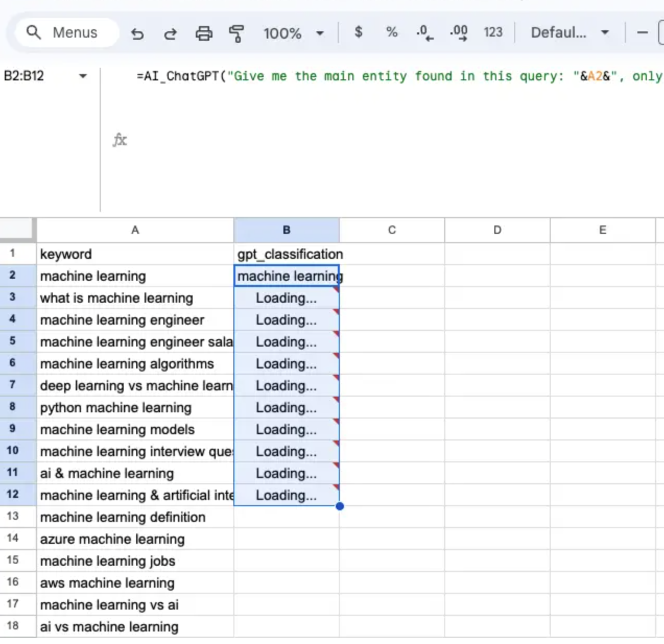The width and height of the screenshot is (664, 644).
Task: Click the increase decimal places icon
Action: [458, 32]
